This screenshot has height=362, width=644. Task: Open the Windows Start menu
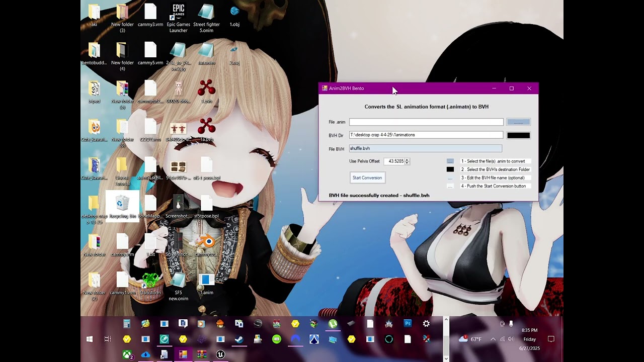pyautogui.click(x=90, y=339)
